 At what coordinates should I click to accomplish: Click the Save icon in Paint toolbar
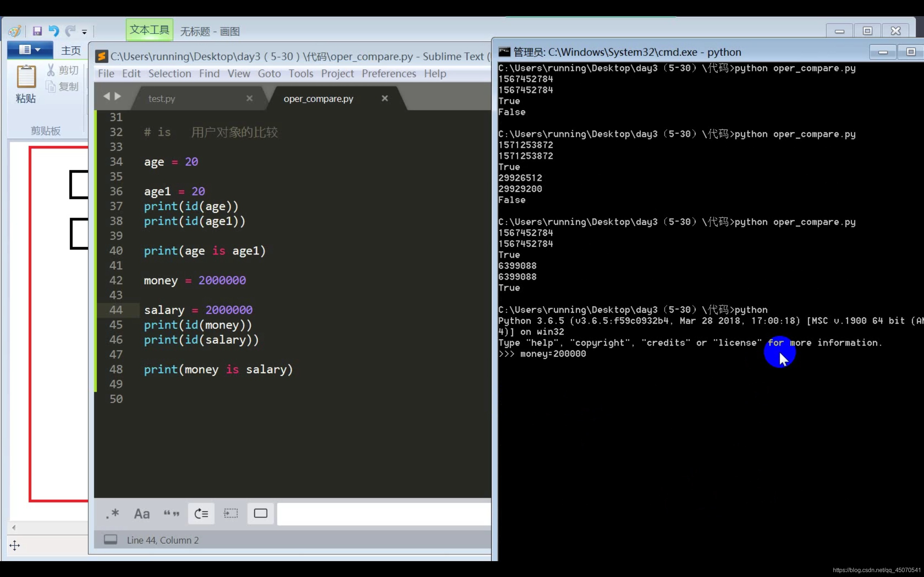(x=37, y=31)
